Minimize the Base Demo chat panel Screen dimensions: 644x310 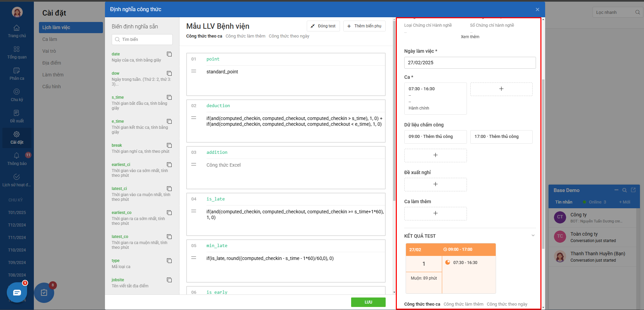616,190
